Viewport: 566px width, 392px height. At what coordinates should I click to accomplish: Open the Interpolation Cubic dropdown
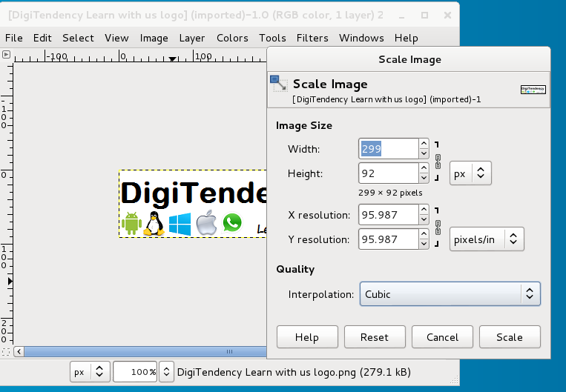click(450, 294)
